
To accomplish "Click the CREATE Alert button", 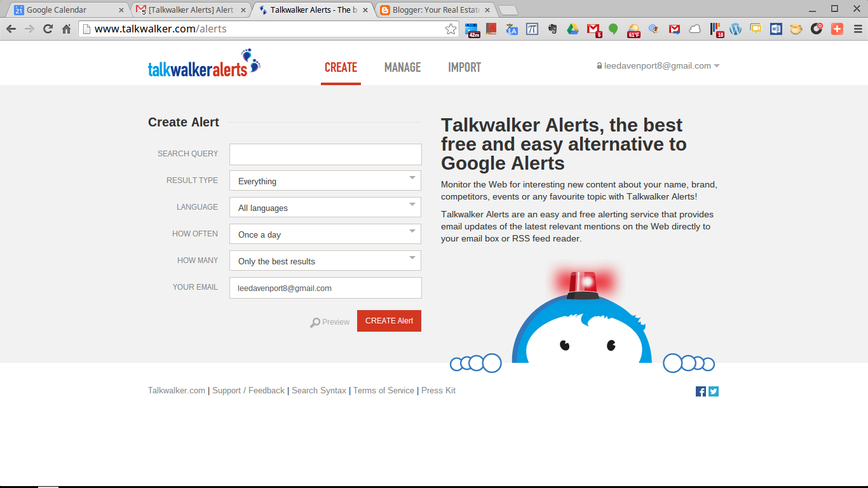I will point(389,321).
